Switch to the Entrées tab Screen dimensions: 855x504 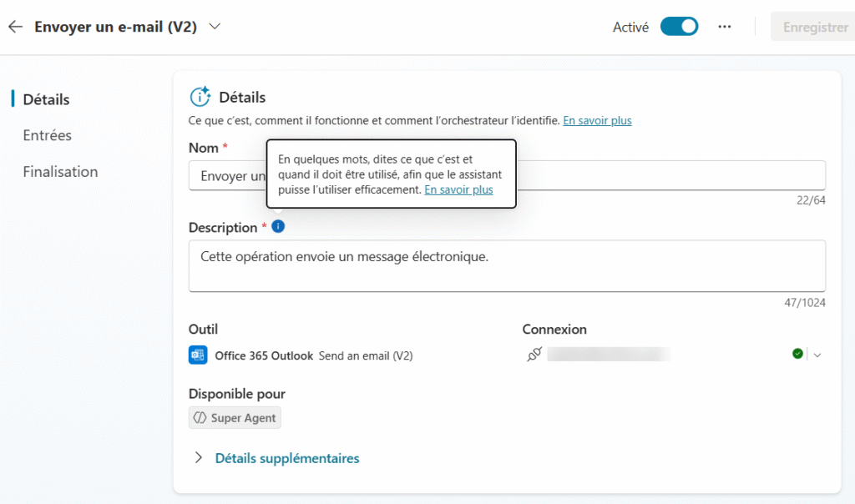[x=48, y=135]
